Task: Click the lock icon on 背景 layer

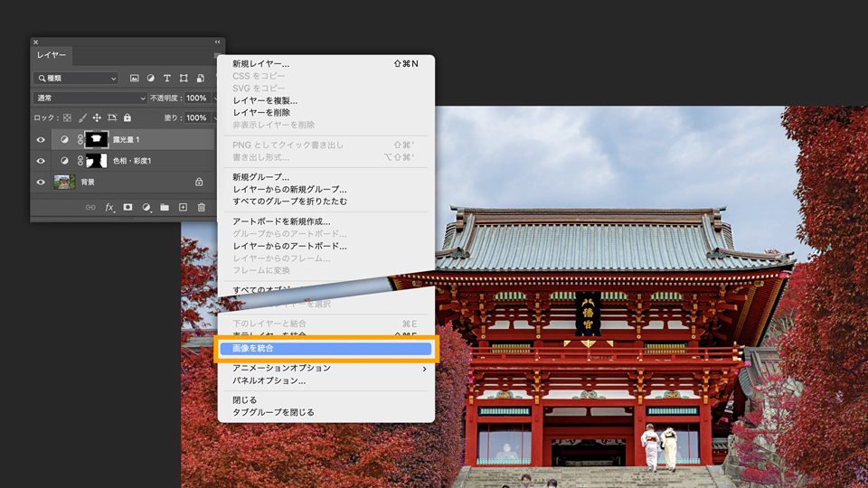Action: (x=199, y=182)
